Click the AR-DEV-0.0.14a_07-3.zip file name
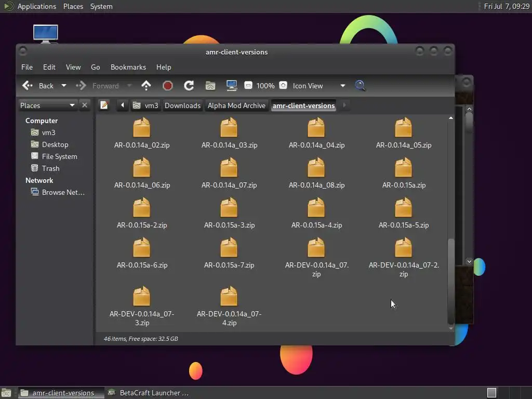The height and width of the screenshot is (399, 532). pos(142,318)
